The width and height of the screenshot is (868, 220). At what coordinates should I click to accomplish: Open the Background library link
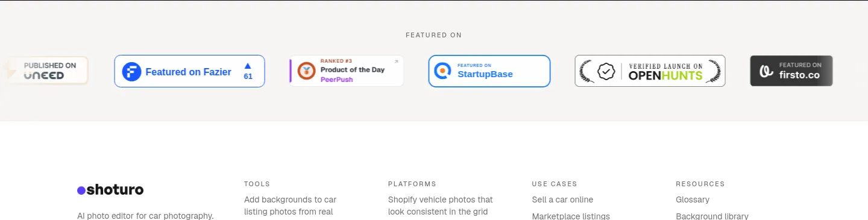click(712, 216)
